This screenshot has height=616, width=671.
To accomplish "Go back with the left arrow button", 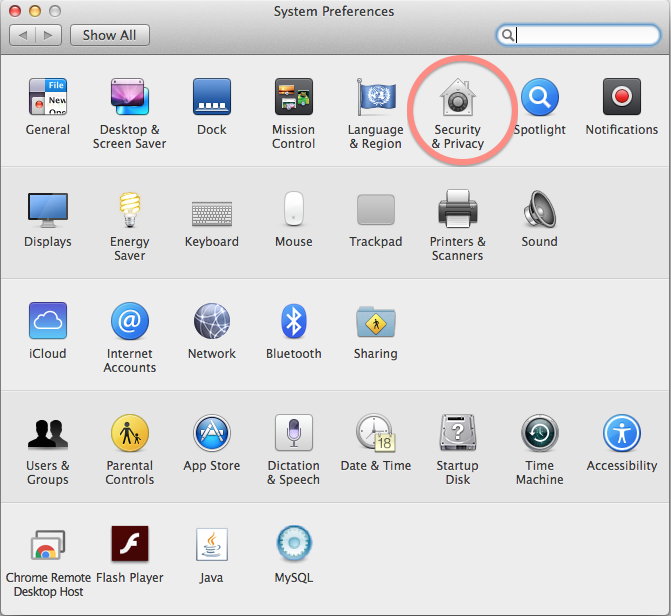I will pyautogui.click(x=22, y=35).
